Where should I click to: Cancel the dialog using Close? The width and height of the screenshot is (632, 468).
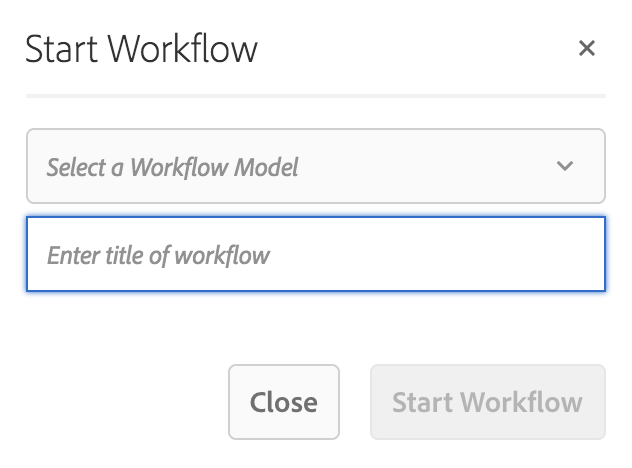tap(284, 402)
